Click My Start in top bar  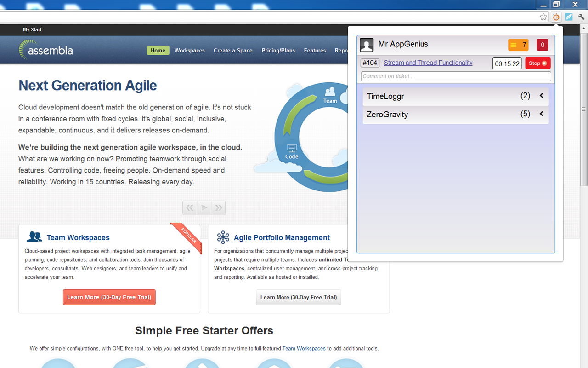[x=32, y=29]
